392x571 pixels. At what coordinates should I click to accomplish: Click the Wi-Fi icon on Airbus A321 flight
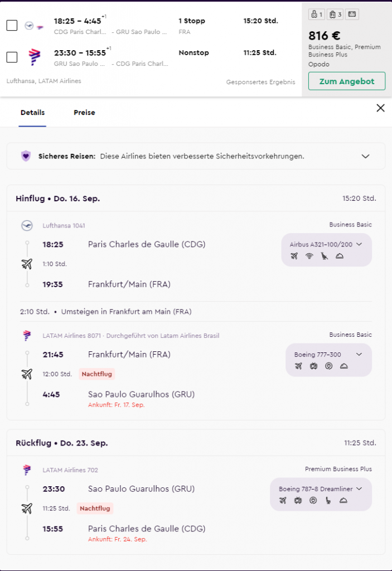click(309, 256)
